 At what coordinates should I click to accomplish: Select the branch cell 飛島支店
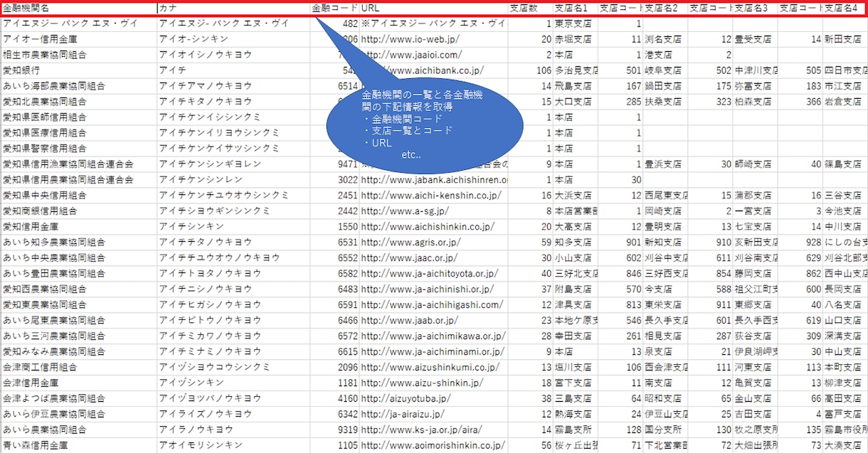click(575, 86)
